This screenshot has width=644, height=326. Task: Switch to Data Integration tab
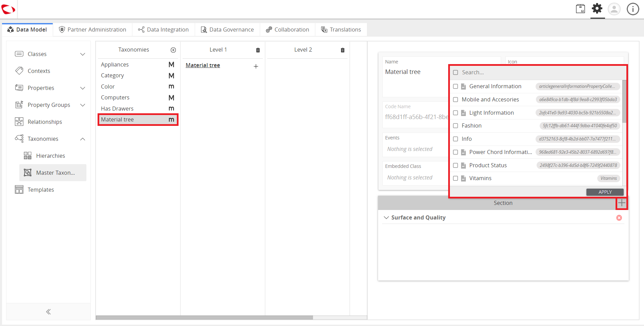[163, 30]
